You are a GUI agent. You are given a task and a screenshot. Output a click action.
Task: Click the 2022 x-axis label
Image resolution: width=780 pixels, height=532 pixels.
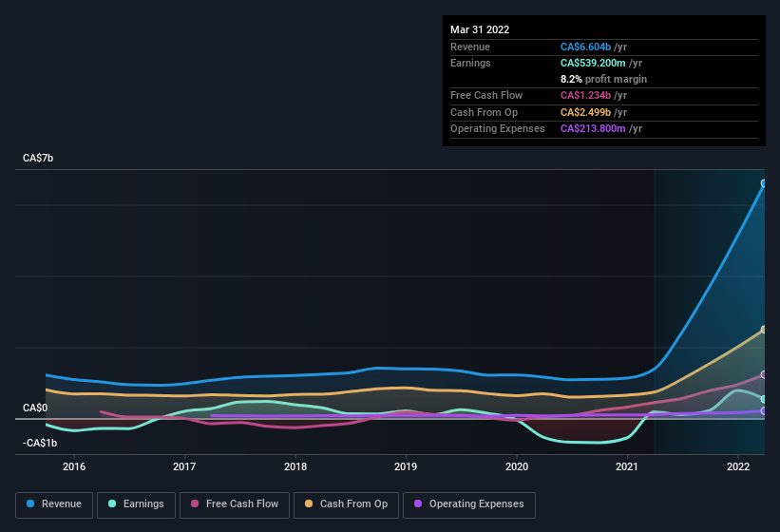pyautogui.click(x=738, y=466)
